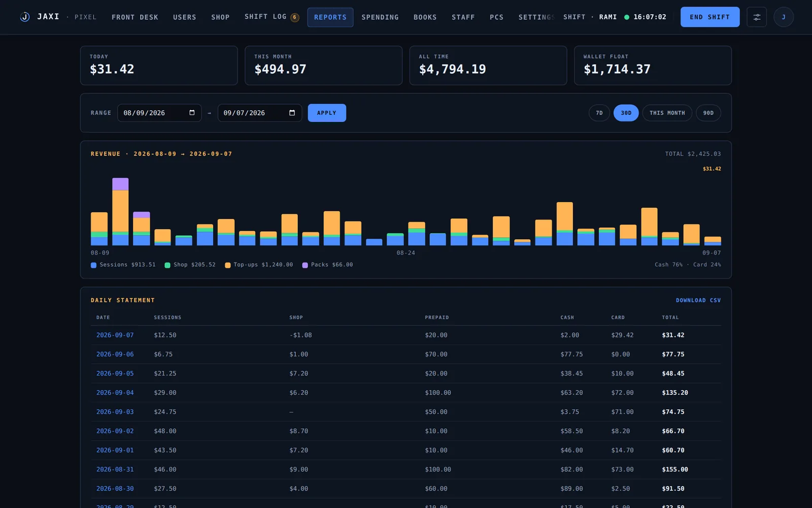Open the Front Desk tab

(x=135, y=17)
